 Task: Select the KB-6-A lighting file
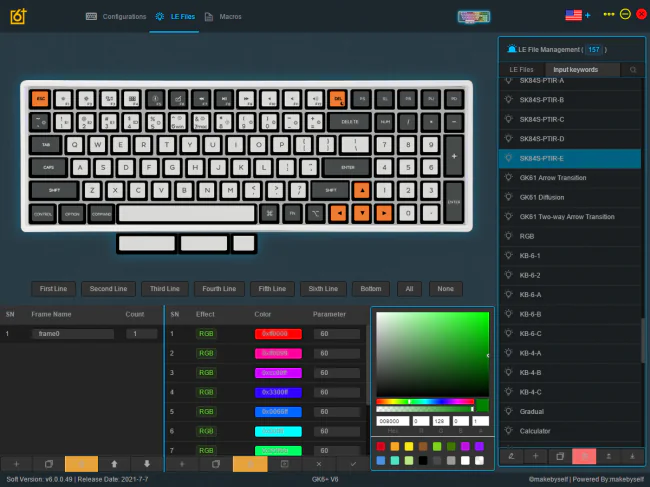(x=570, y=295)
